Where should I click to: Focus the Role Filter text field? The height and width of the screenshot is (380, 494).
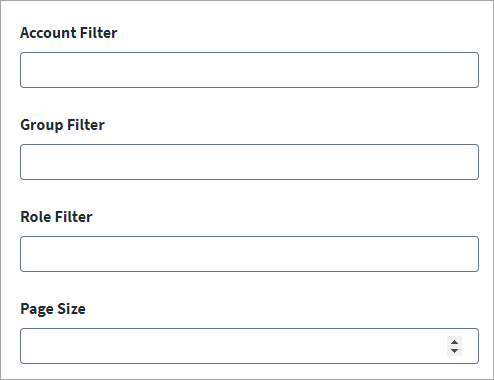click(x=249, y=254)
